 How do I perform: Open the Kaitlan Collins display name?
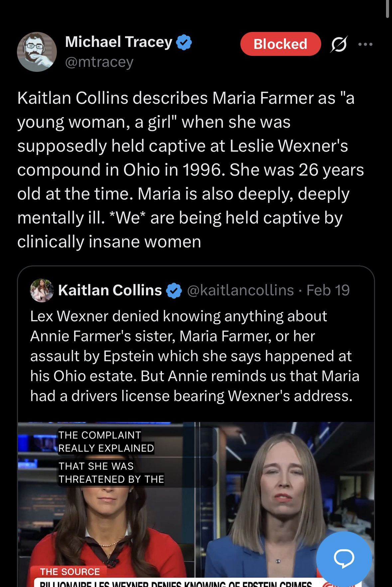[110, 290]
